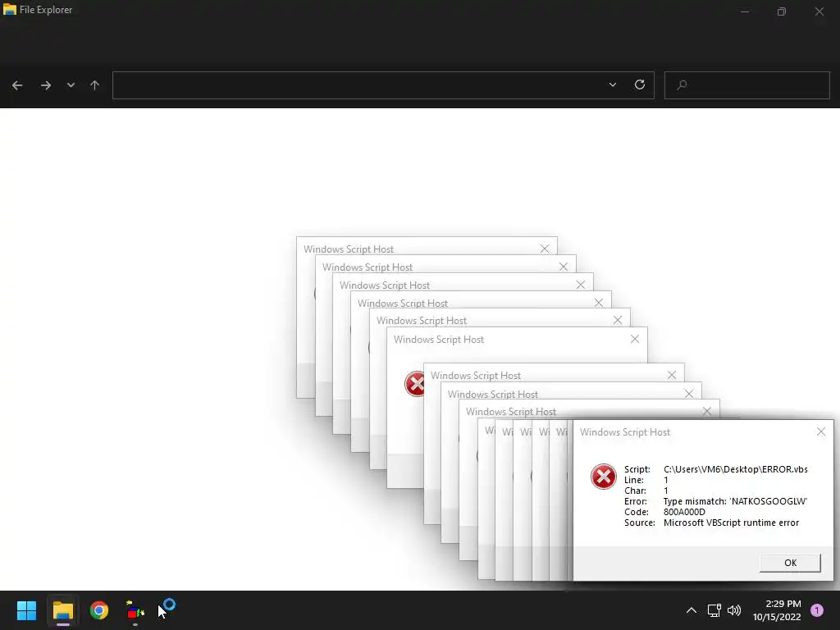The width and height of the screenshot is (840, 630).
Task: Launch Google Chrome from the taskbar
Action: 99,610
